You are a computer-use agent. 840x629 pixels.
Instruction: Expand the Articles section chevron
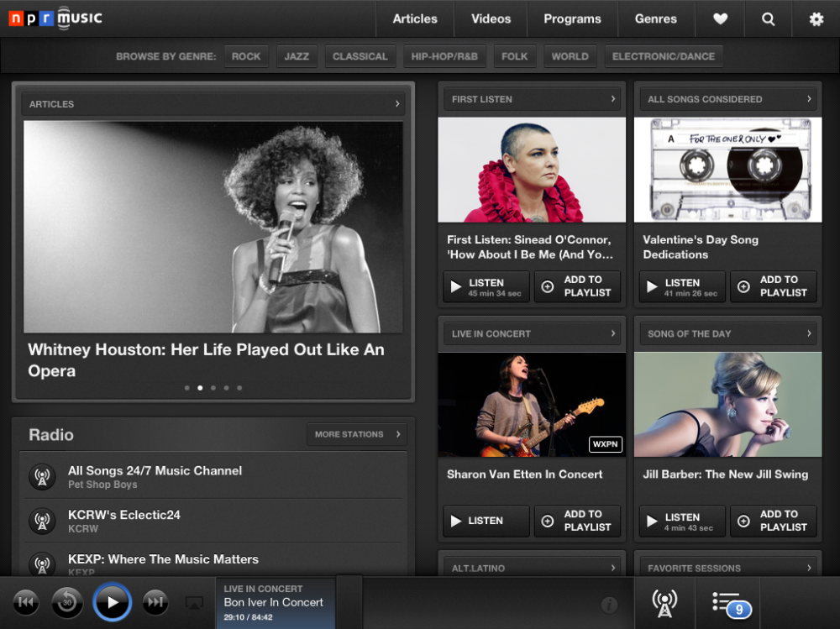[x=397, y=104]
